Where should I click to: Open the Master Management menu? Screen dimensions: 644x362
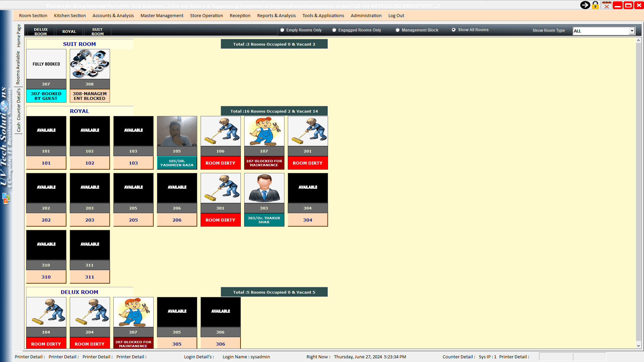pyautogui.click(x=162, y=15)
